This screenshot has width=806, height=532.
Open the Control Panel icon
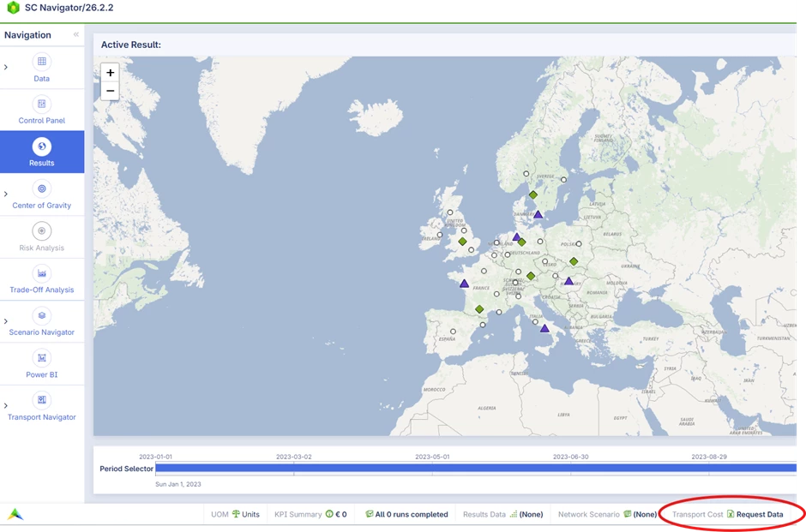tap(42, 104)
